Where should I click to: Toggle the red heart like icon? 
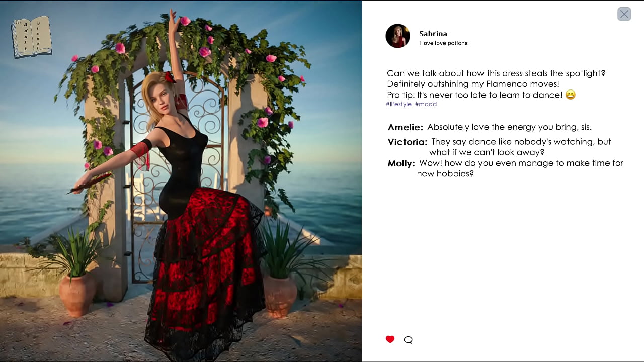(390, 339)
